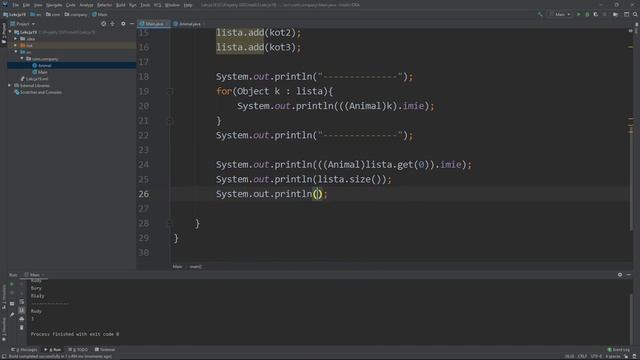640x360 pixels.
Task: Click the main() breadcrumb below the editor
Action: [x=196, y=267]
